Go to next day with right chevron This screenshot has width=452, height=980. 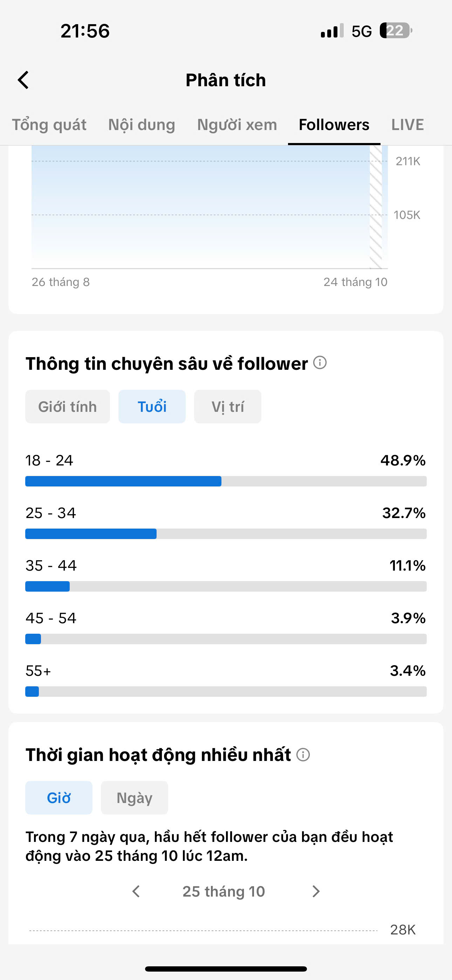tap(316, 891)
